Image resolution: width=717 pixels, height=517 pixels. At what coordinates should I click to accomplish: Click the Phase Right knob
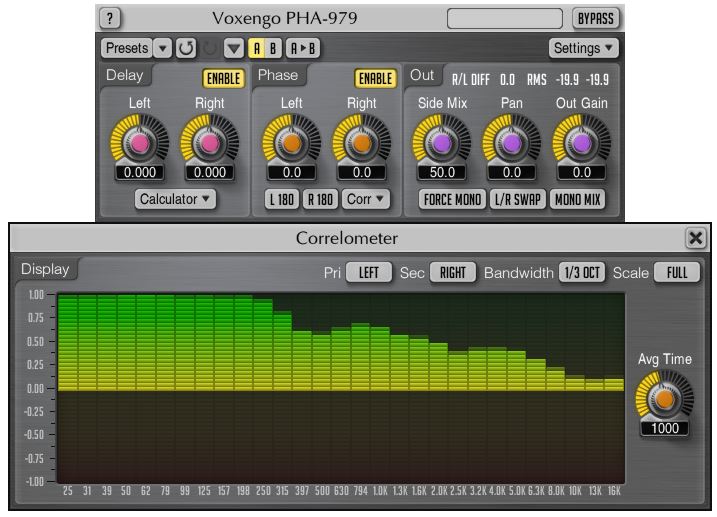[362, 144]
